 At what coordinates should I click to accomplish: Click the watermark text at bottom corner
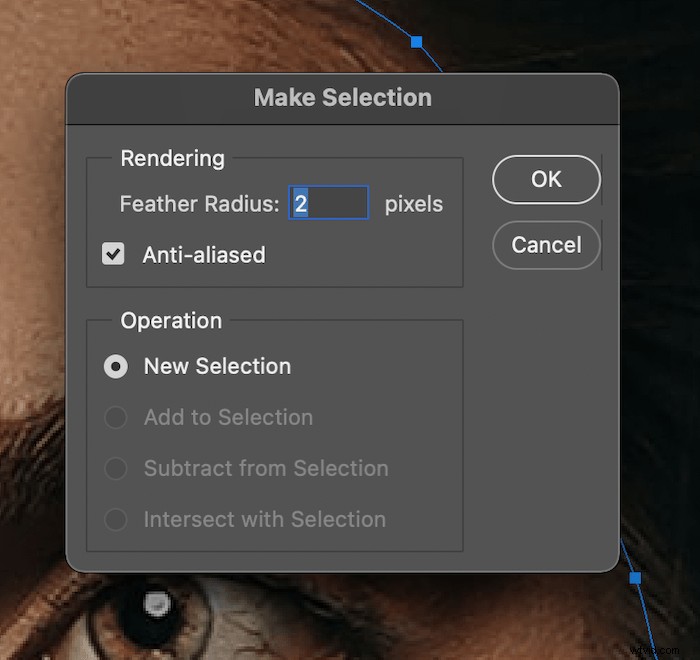click(655, 650)
